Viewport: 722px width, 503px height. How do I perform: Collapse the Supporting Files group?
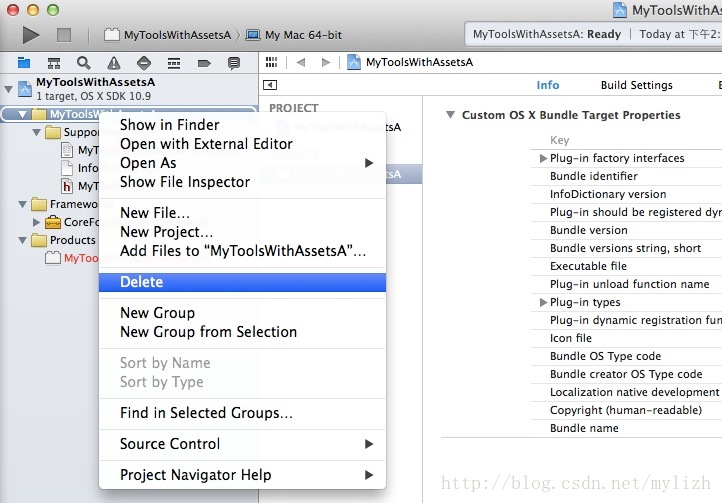36,133
